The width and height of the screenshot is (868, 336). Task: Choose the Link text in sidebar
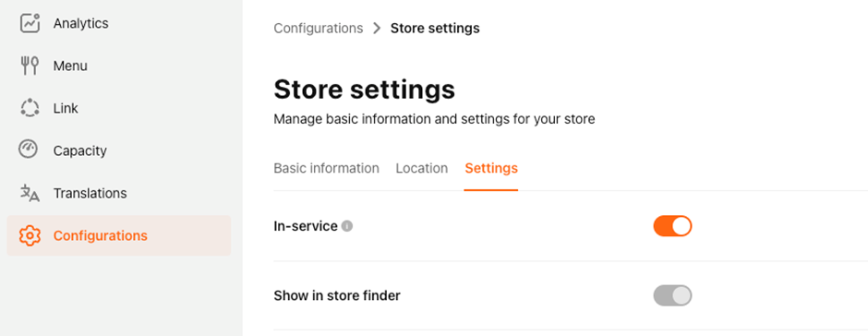[x=66, y=109]
